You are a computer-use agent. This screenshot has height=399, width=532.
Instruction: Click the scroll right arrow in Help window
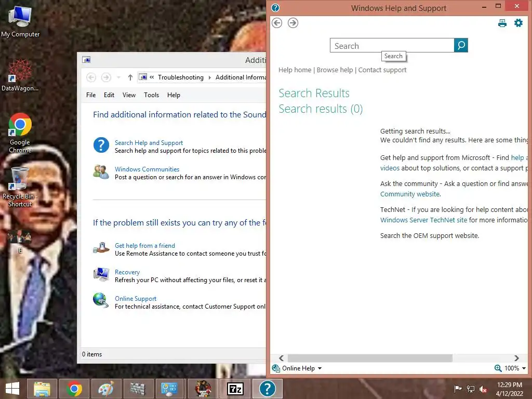click(x=516, y=358)
